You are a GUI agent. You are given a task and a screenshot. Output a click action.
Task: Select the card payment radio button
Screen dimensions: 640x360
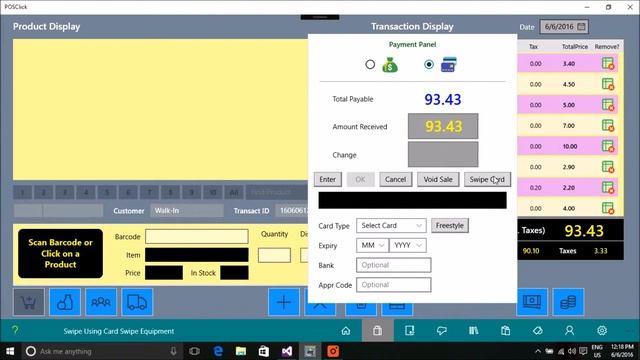click(429, 64)
